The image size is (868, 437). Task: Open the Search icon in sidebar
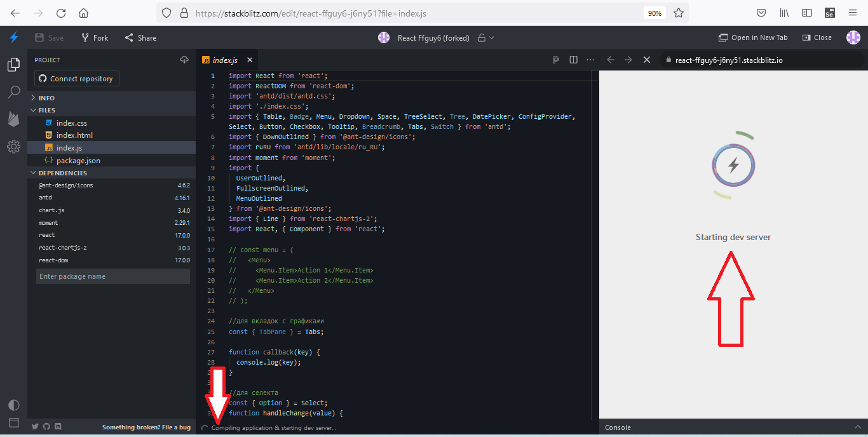13,92
